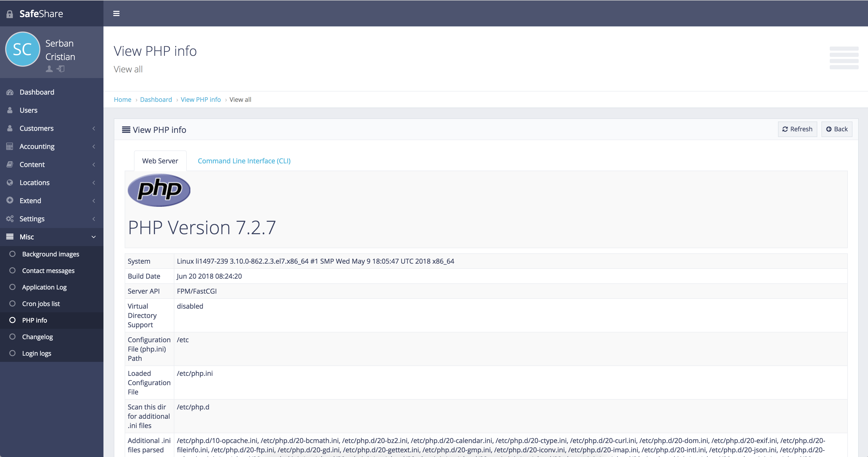This screenshot has width=868, height=457.
Task: Click the SafeShare lock logo icon
Action: (10, 14)
